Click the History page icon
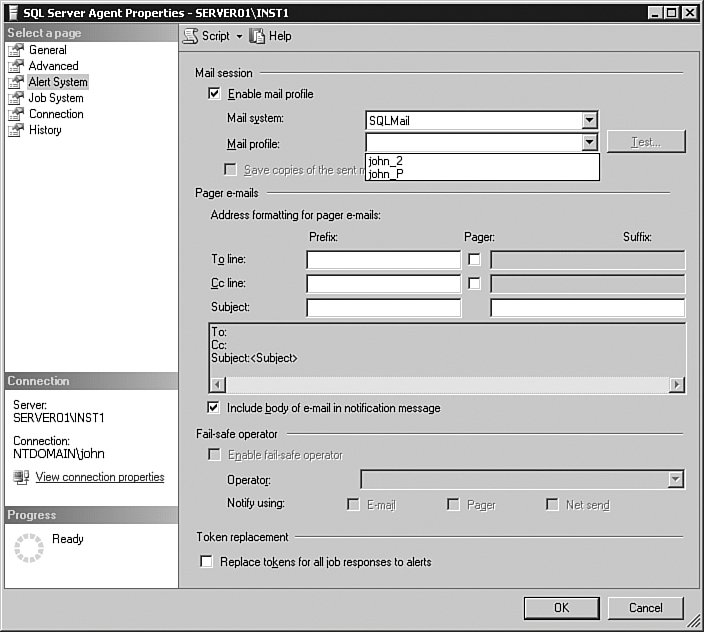Viewport: 704px width, 632px height. pos(16,130)
